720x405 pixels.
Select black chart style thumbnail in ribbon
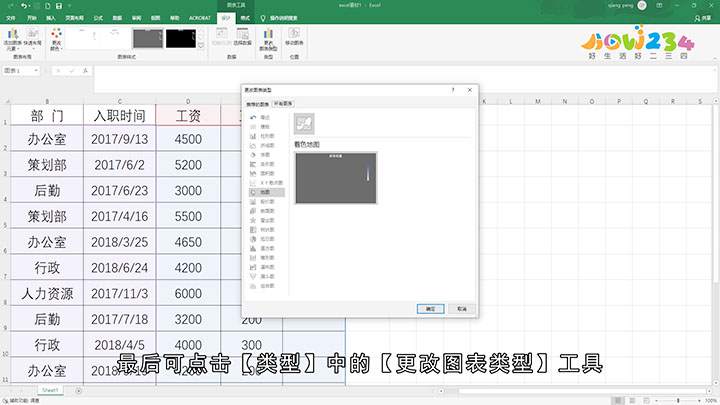[181, 39]
